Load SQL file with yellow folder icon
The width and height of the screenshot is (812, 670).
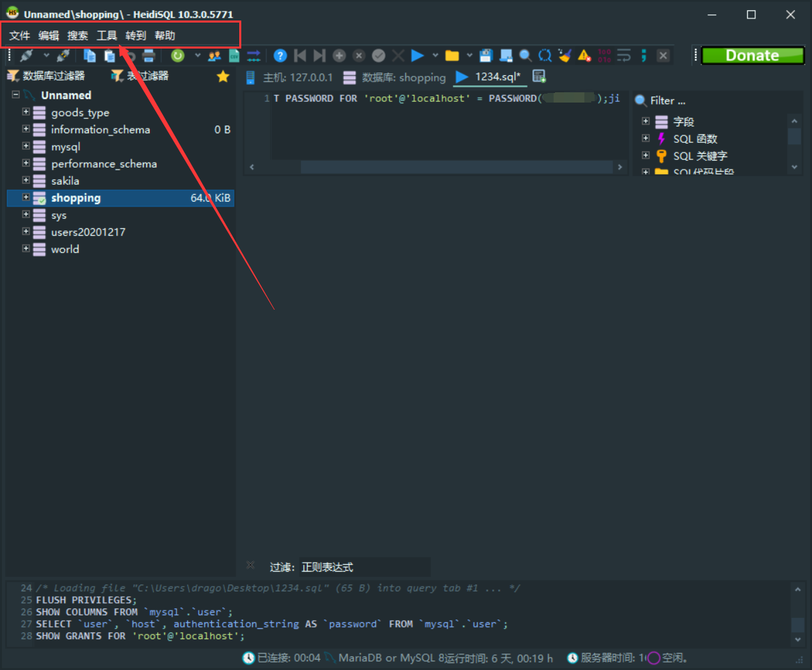[x=452, y=55]
